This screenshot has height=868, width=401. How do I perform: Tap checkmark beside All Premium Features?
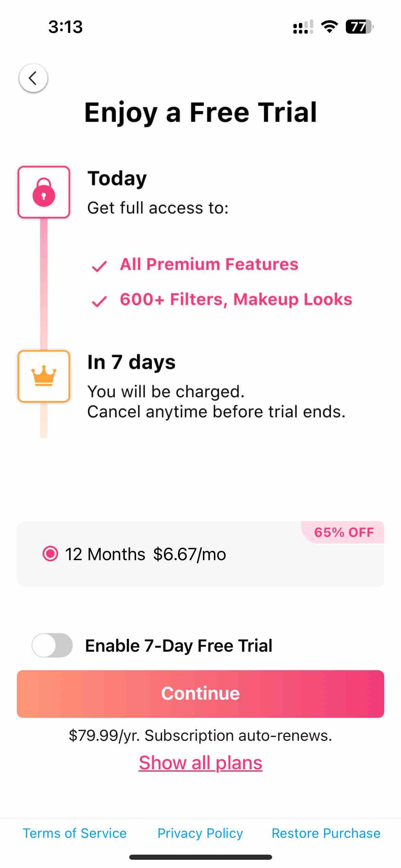99,266
